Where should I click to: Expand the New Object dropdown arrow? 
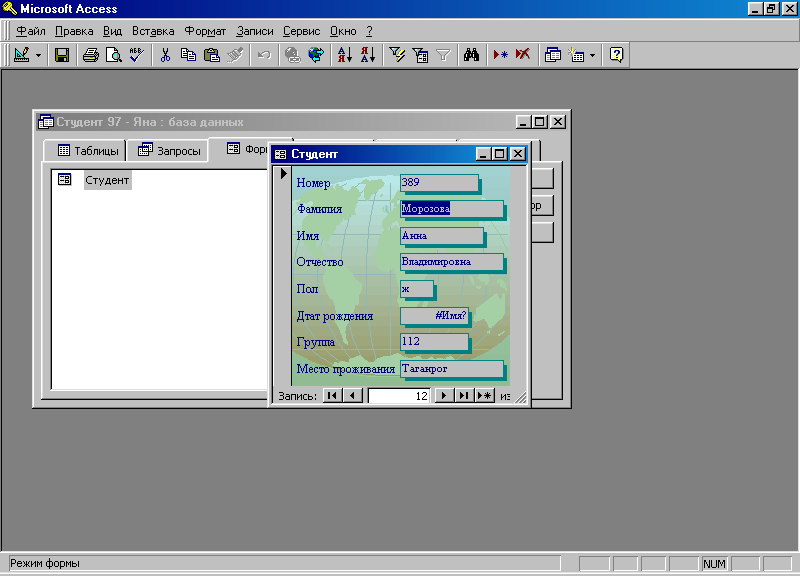point(592,55)
